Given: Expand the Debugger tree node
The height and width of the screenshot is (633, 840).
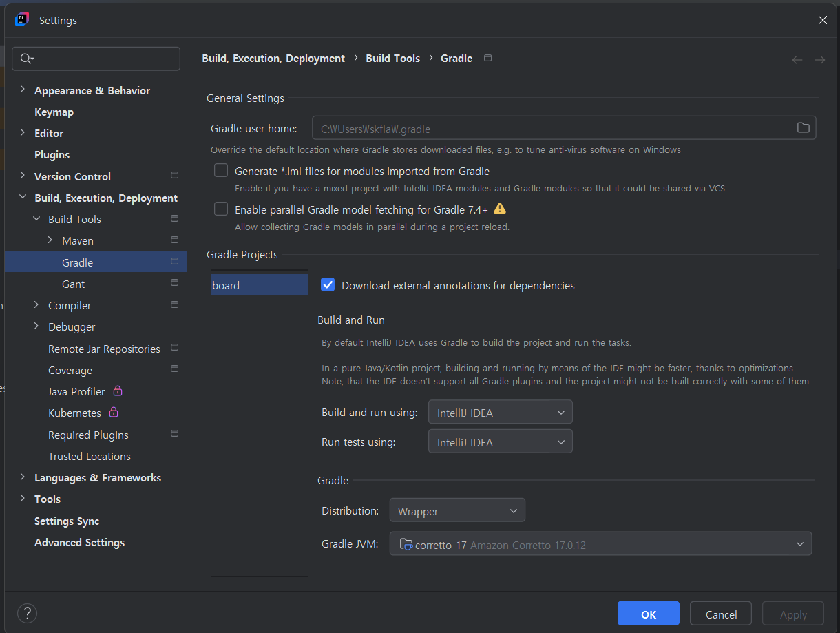Looking at the screenshot, I should pyautogui.click(x=36, y=326).
